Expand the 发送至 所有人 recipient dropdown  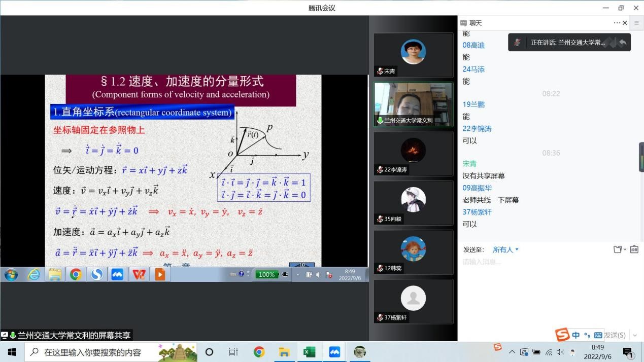506,249
